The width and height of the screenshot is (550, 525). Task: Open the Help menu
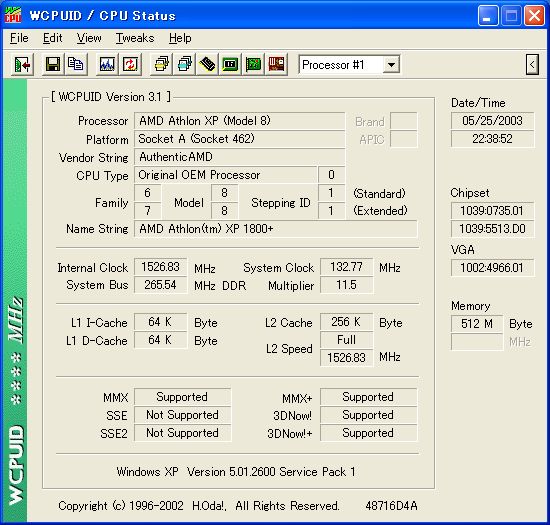(x=180, y=38)
